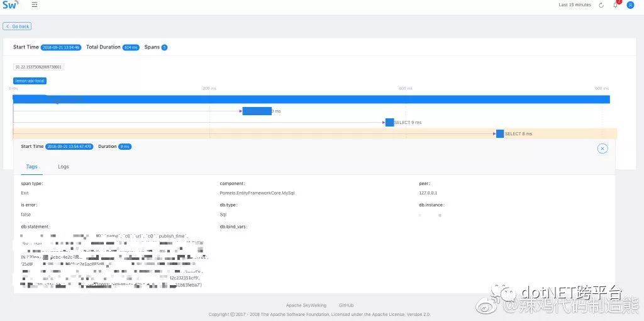Click the 400 ms timeline axis label
Screen dimensions: 644x321
tap(406, 88)
